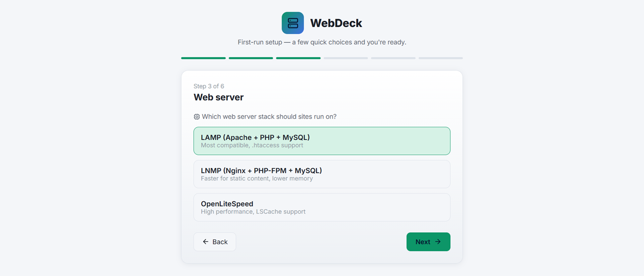Click the first progress step segment

click(x=203, y=58)
